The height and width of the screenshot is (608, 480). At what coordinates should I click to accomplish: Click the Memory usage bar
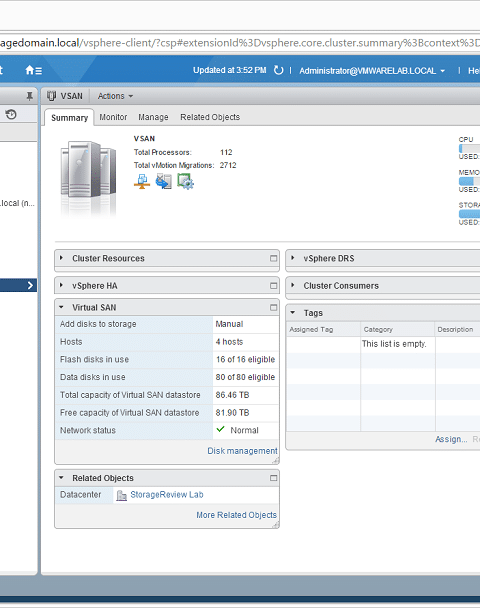tap(469, 181)
